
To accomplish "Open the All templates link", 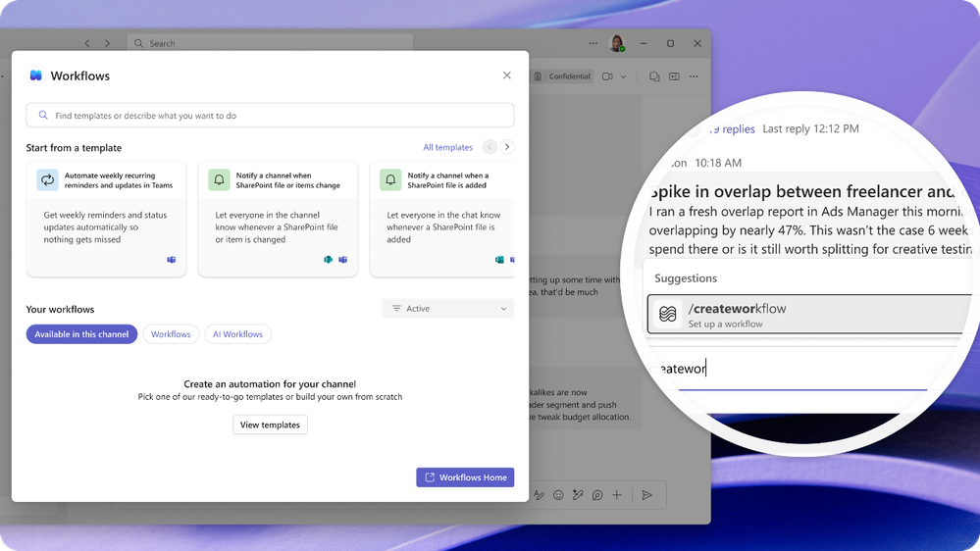I will (x=448, y=147).
